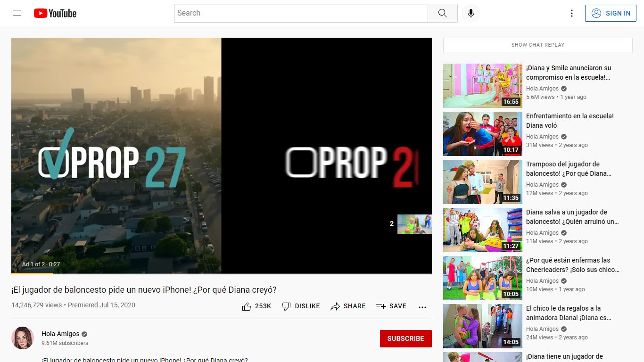The width and height of the screenshot is (644, 362).
Task: Click the search magnifier button
Action: pyautogui.click(x=442, y=13)
